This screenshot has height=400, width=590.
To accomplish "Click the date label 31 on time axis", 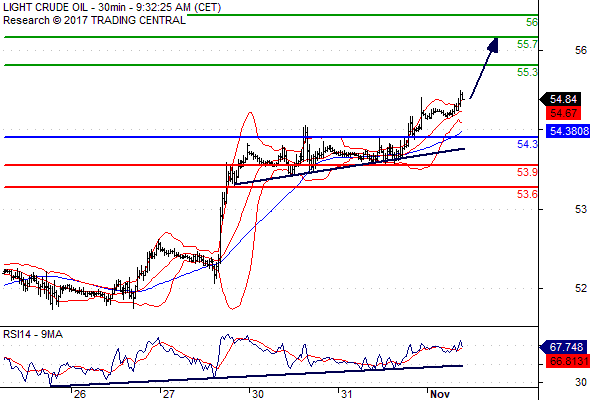I will click(x=347, y=394).
